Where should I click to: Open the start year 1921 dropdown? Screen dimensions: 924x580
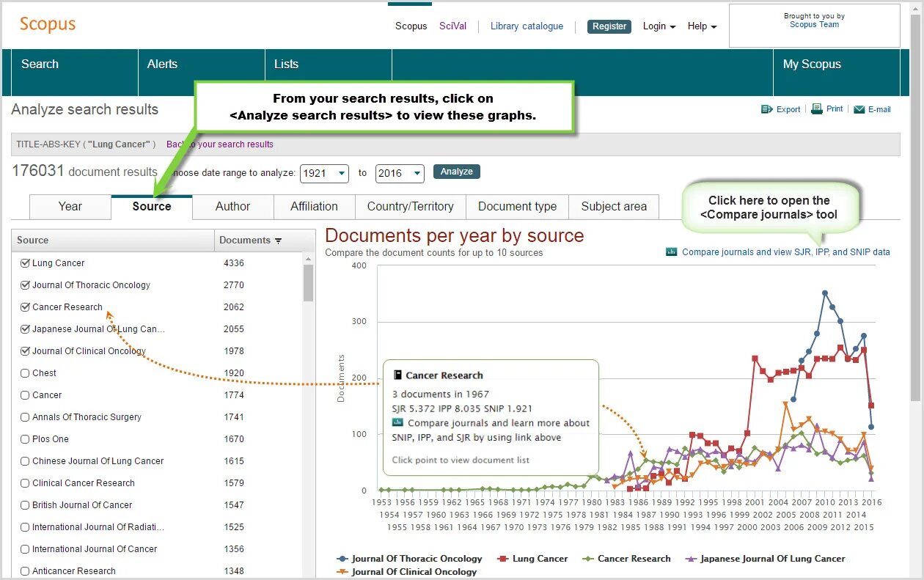(323, 173)
